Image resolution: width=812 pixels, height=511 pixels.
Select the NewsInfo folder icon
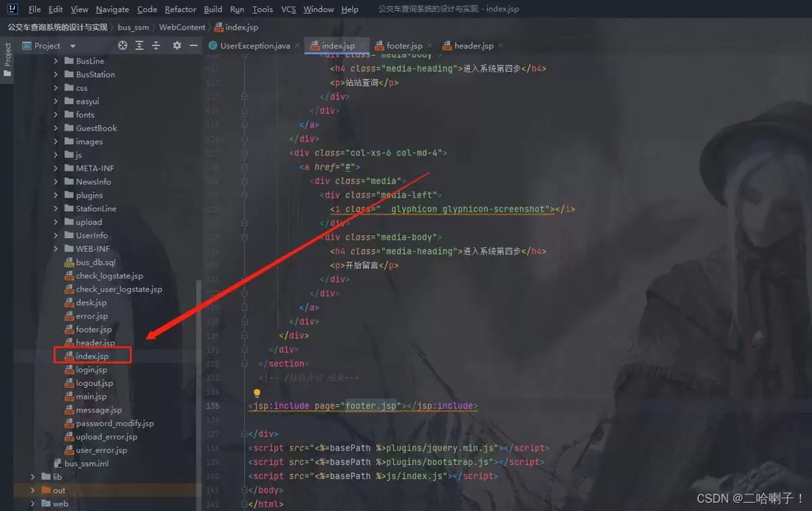tap(69, 181)
